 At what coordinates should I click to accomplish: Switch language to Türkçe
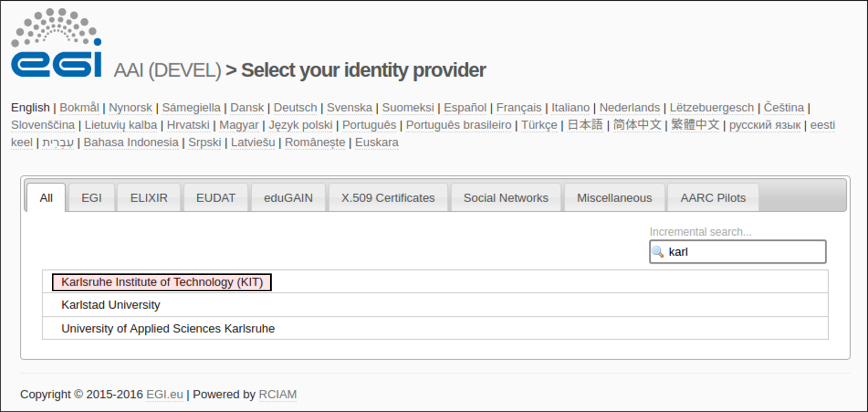539,125
